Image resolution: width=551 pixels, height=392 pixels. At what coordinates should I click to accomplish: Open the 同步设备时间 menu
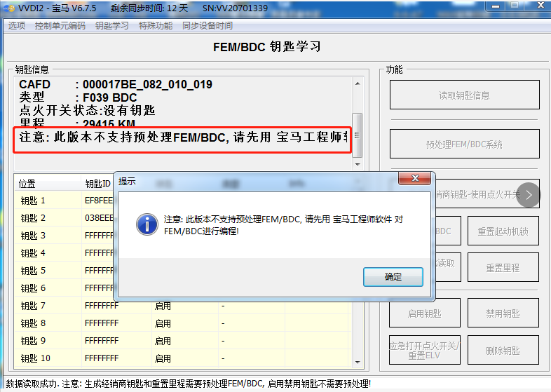208,26
